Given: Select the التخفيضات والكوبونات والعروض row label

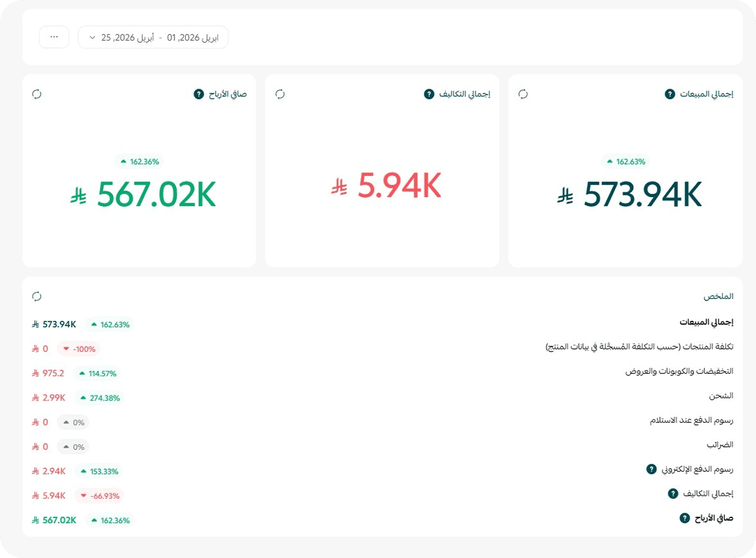Looking at the screenshot, I should coord(679,371).
